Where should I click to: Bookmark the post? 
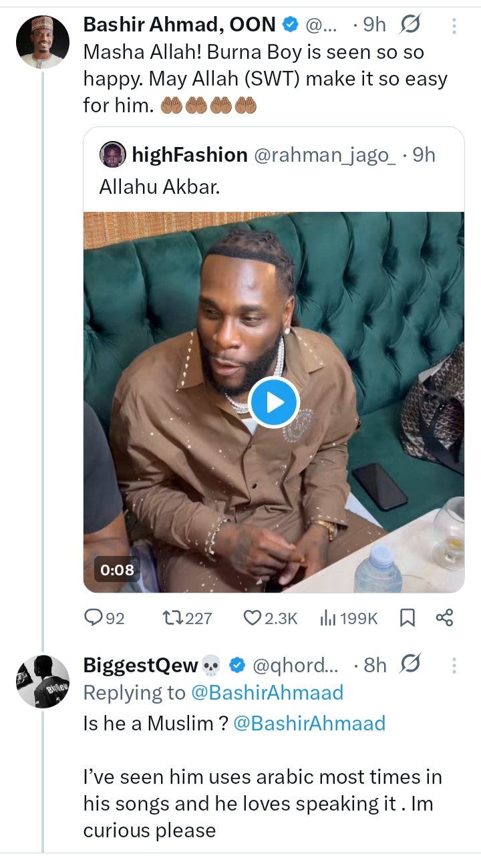tap(407, 618)
